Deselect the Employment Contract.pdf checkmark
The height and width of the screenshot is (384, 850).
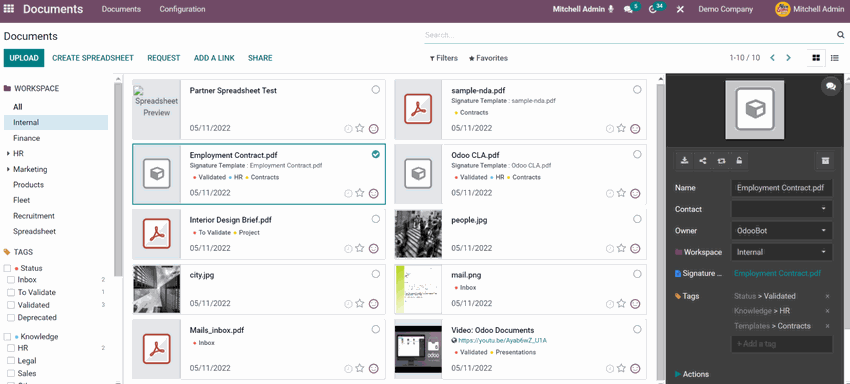376,155
